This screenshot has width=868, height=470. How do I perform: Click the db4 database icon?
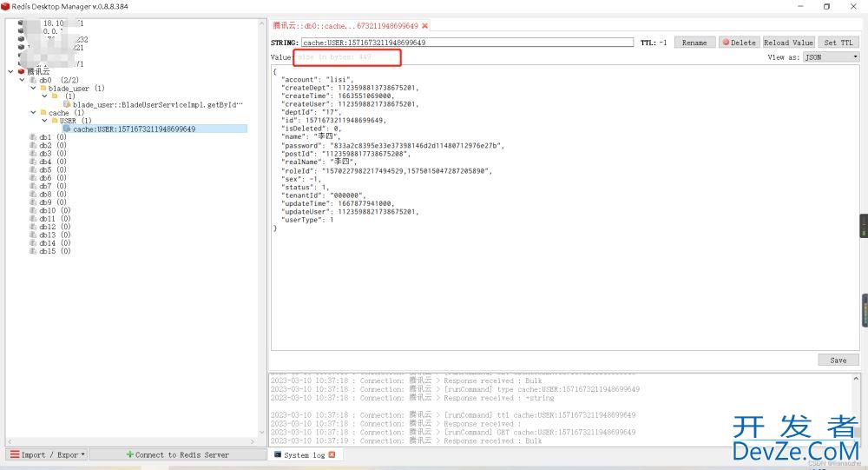pyautogui.click(x=33, y=162)
